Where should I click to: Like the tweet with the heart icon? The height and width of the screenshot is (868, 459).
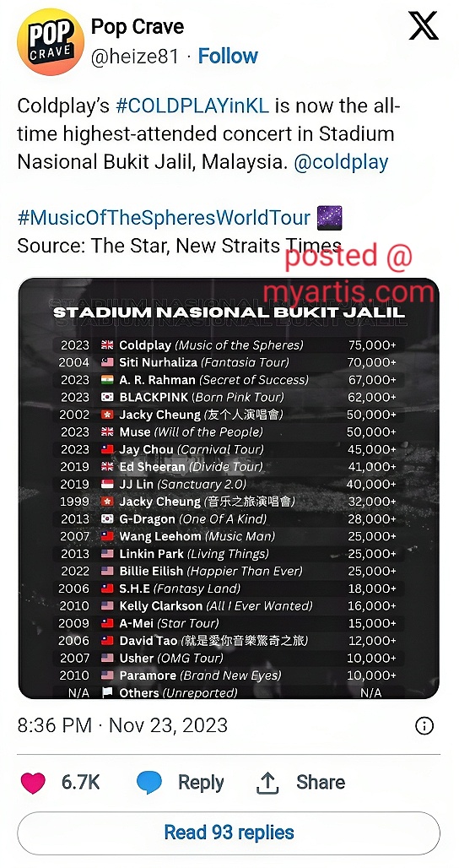[x=33, y=782]
